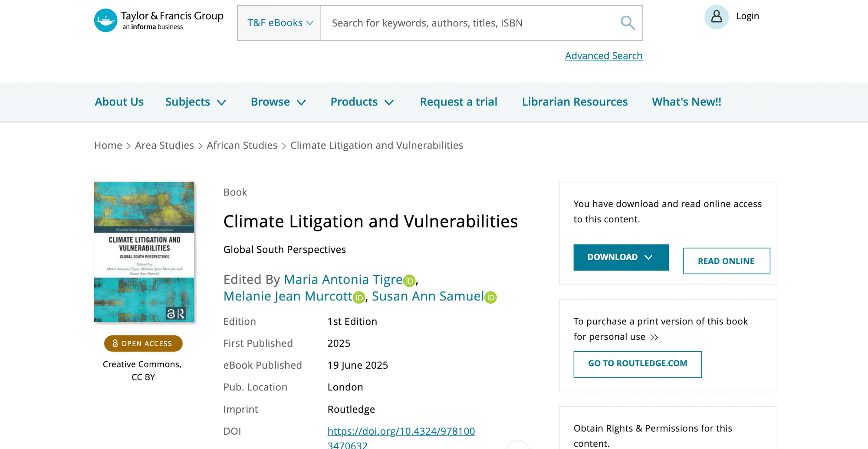Open the DOI link
The image size is (868, 449).
(x=401, y=438)
